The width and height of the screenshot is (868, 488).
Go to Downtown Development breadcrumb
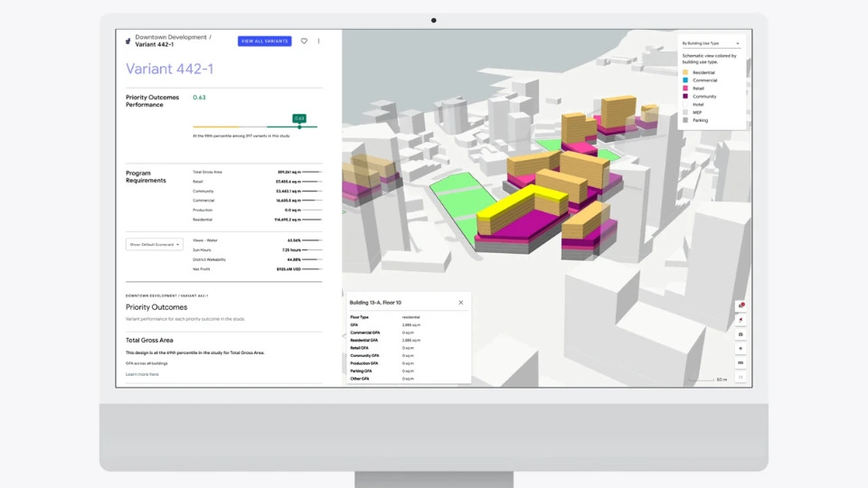tap(169, 37)
